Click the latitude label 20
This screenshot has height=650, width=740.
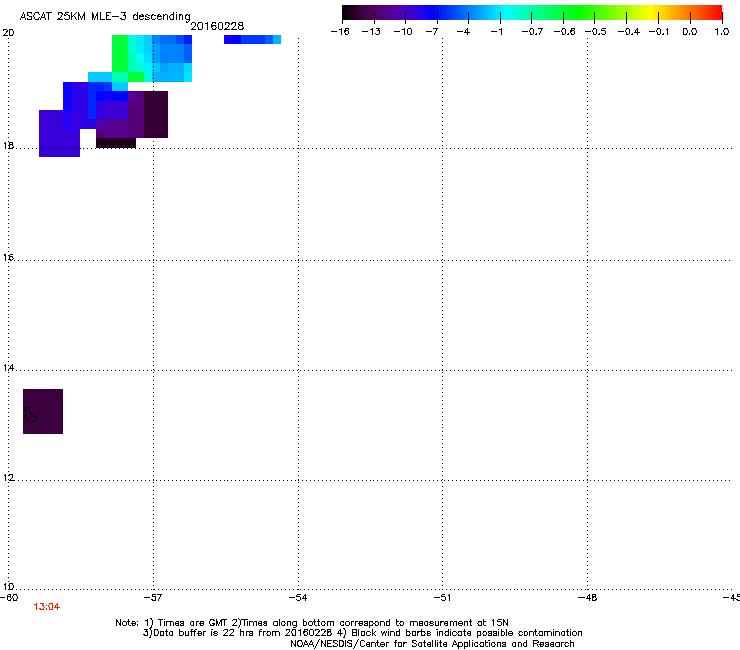click(8, 33)
